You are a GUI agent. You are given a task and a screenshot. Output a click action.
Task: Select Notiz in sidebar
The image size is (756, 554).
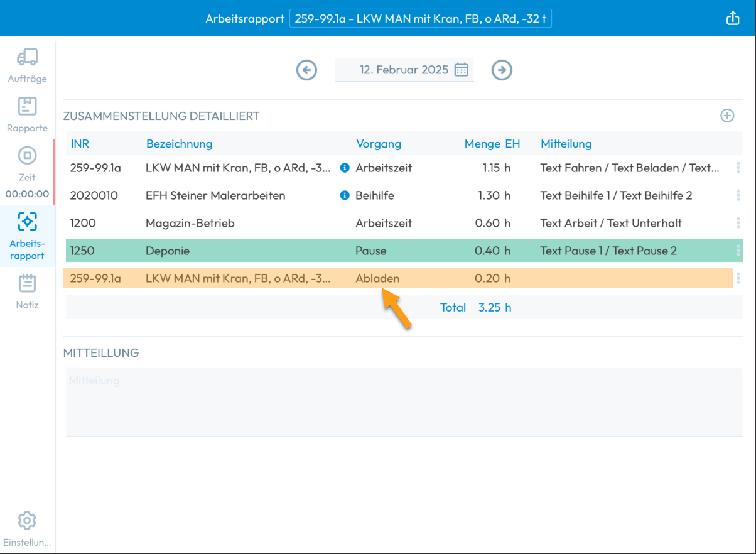tap(27, 291)
